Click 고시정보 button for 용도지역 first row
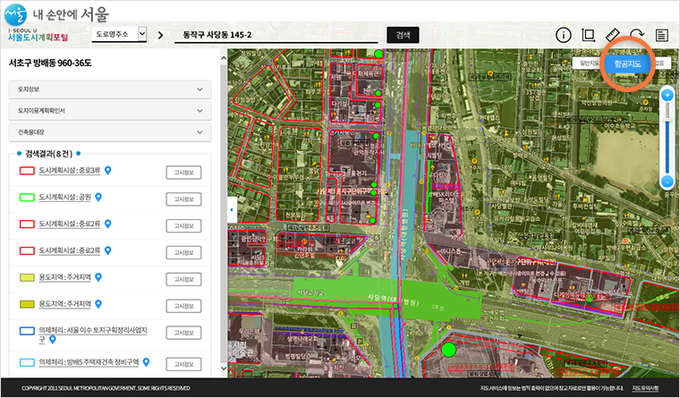680x398 pixels. point(183,279)
